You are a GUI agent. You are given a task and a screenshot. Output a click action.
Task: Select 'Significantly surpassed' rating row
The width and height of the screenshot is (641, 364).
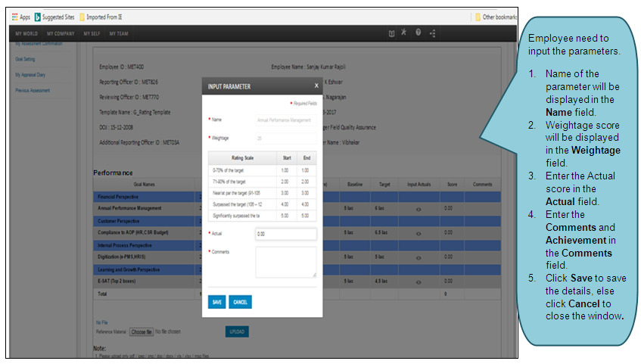[x=262, y=216]
